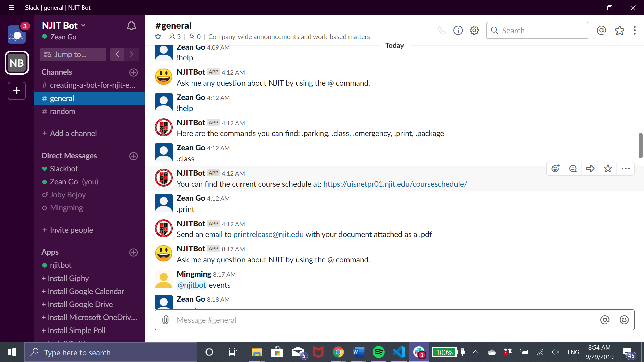The width and height of the screenshot is (644, 362).
Task: Open more actions on hovered message
Action: coord(625,169)
